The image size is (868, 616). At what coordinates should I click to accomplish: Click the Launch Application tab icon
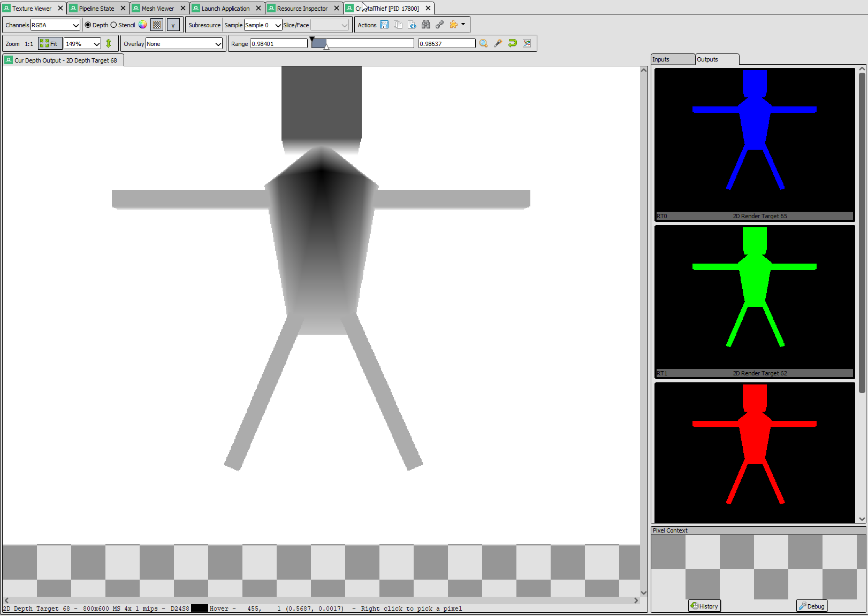click(196, 8)
